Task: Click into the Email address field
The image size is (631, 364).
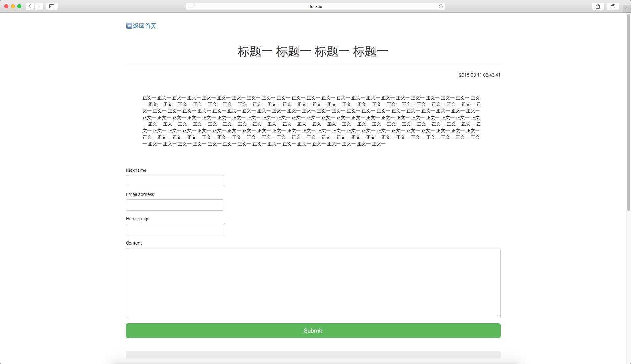Action: (175, 205)
